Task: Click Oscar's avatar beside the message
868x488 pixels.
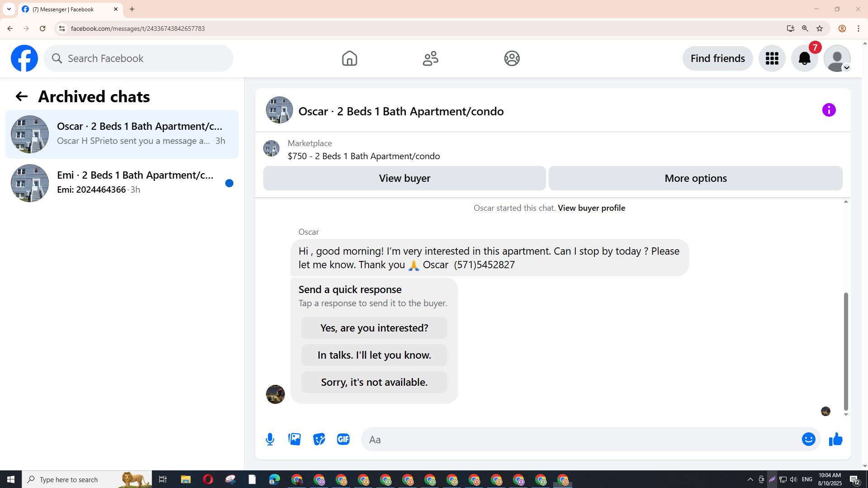Action: (275, 394)
